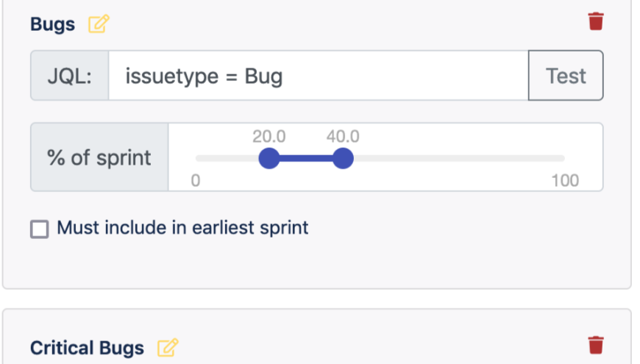This screenshot has height=364, width=640.
Task: Click the slider minimum label 0
Action: click(x=196, y=181)
